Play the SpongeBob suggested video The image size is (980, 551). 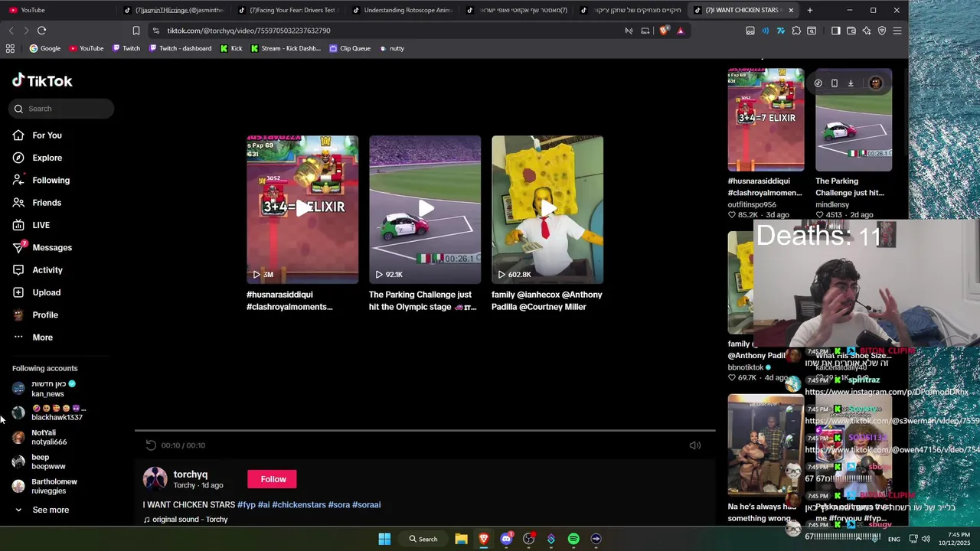click(x=547, y=209)
